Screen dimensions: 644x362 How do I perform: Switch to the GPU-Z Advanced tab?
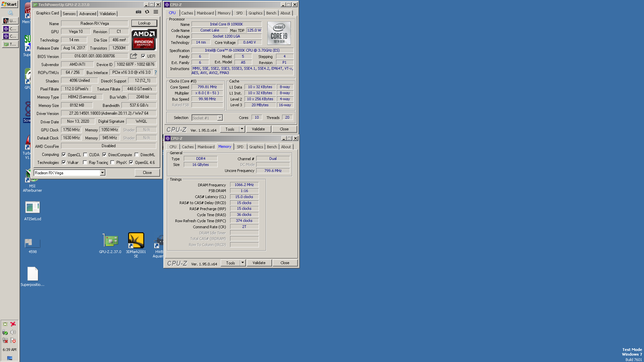(x=88, y=14)
